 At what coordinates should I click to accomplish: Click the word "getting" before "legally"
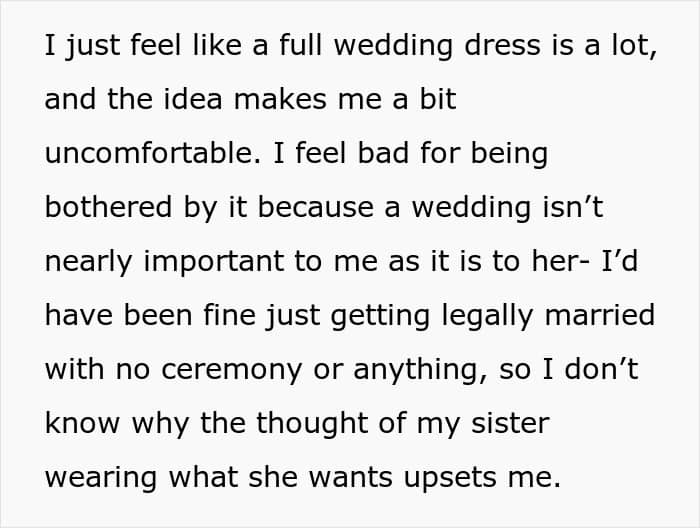[380, 316]
